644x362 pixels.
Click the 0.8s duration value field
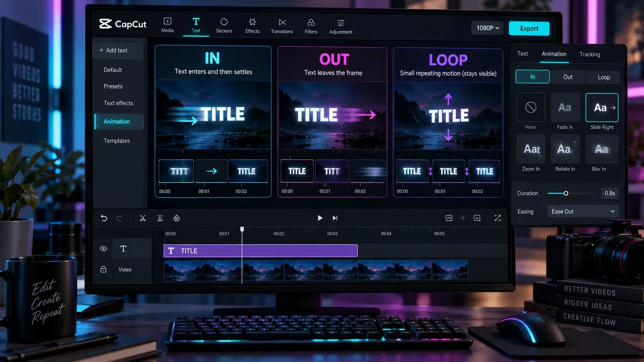[x=610, y=193]
